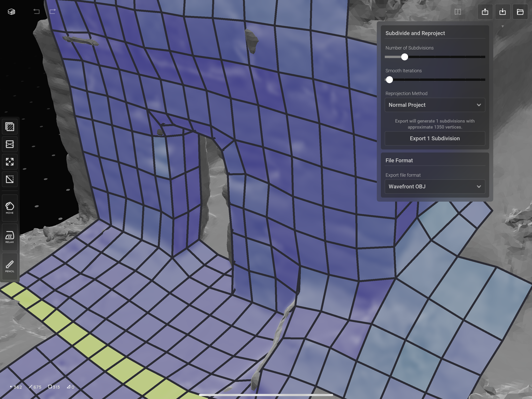
Task: Toggle the dashed-square slash icon
Action: tap(10, 179)
